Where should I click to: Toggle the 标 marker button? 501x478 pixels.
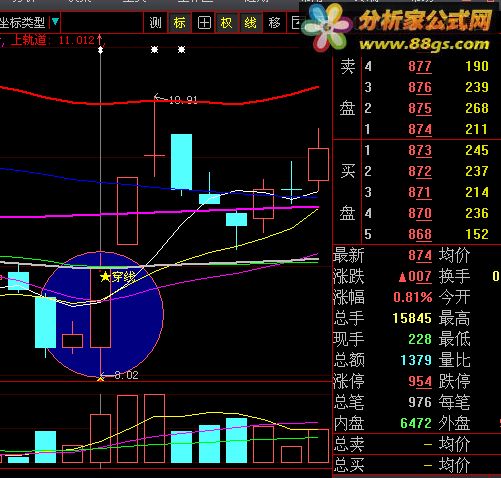point(180,23)
